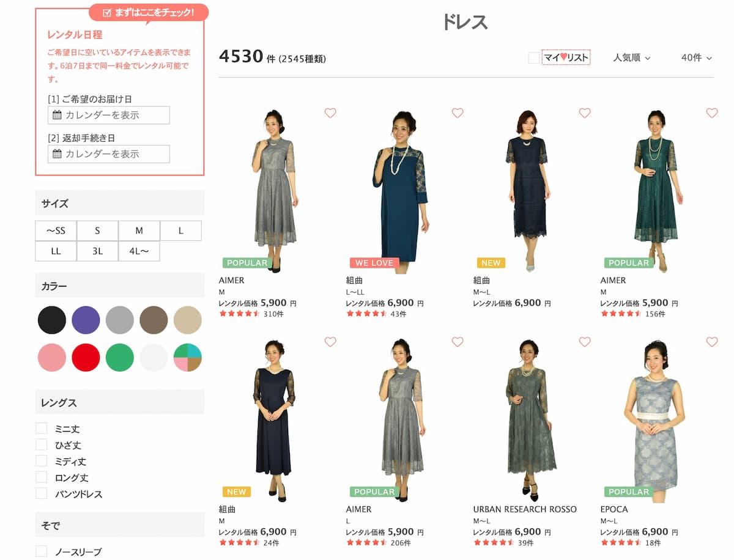Screen dimensions: 734x560
Task: Expand the 40件 items-per-page dropdown
Action: (x=696, y=58)
